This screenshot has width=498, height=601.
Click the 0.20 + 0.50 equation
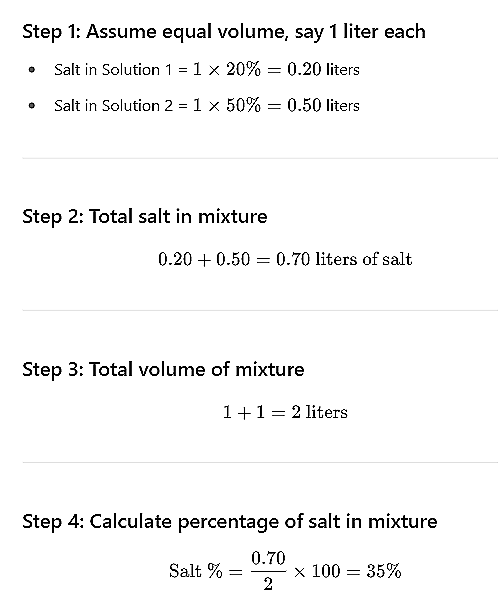[x=285, y=259]
